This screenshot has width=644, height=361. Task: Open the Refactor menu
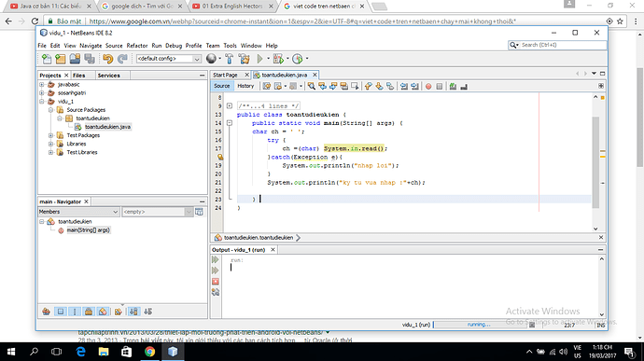click(137, 46)
